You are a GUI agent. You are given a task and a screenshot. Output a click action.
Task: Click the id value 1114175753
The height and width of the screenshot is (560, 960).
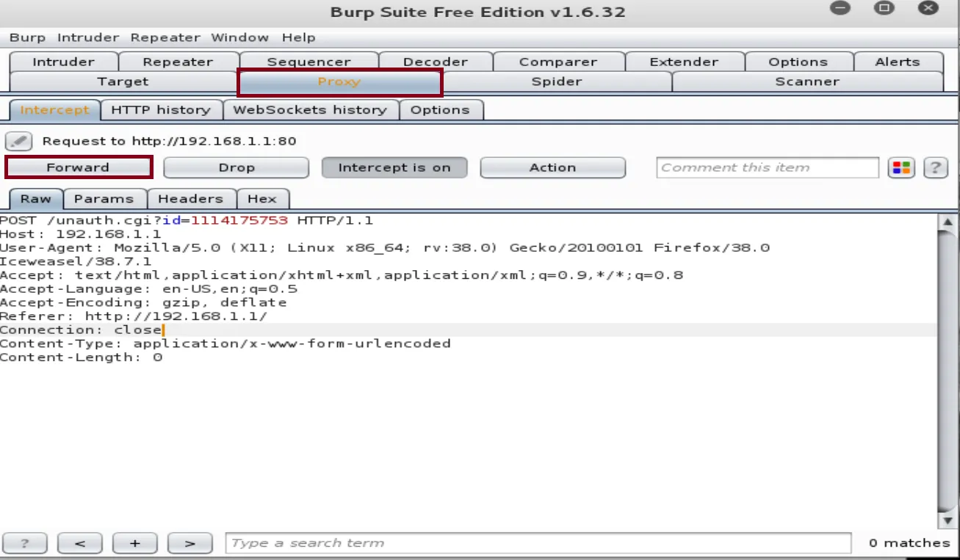click(239, 220)
